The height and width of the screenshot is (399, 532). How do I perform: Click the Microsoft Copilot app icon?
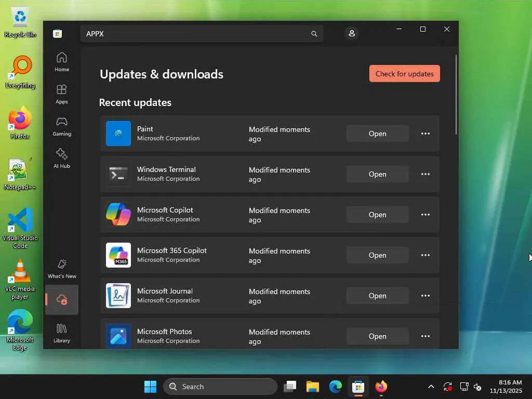click(x=118, y=215)
